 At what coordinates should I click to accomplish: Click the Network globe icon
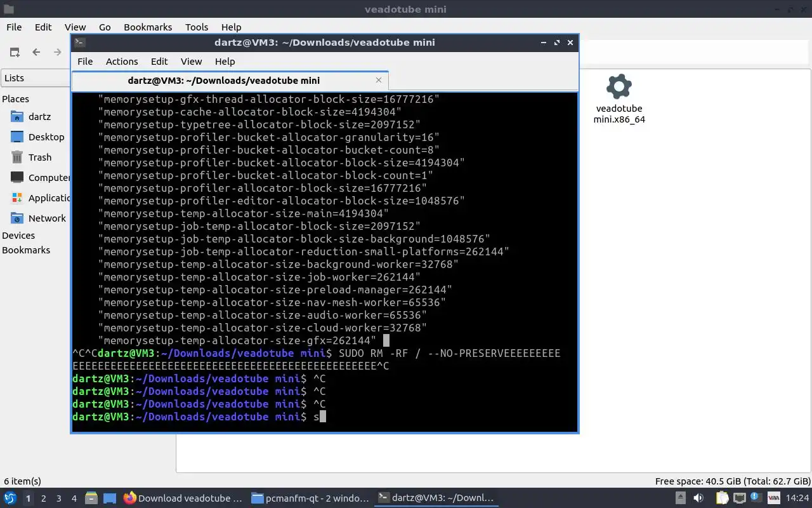(17, 218)
